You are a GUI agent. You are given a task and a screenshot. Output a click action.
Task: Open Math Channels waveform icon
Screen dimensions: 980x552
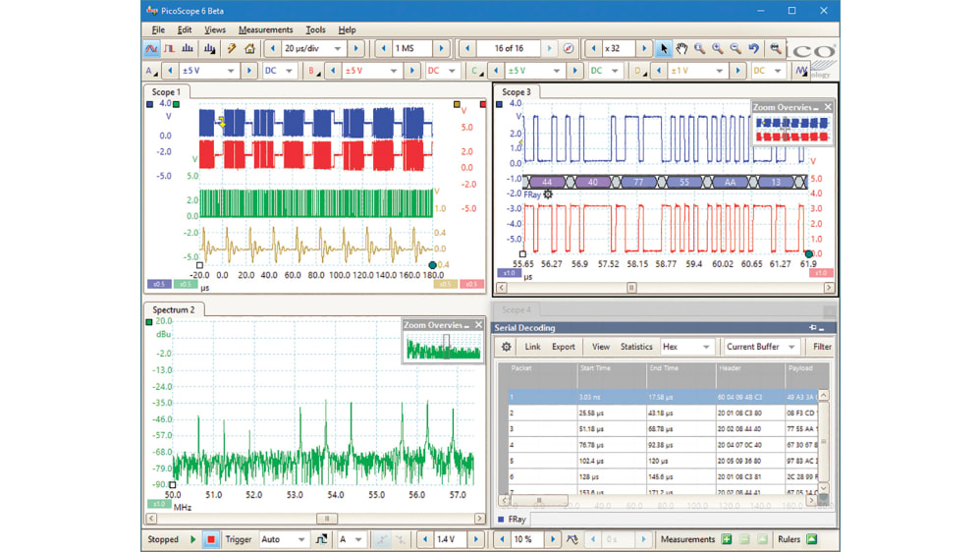tap(802, 71)
